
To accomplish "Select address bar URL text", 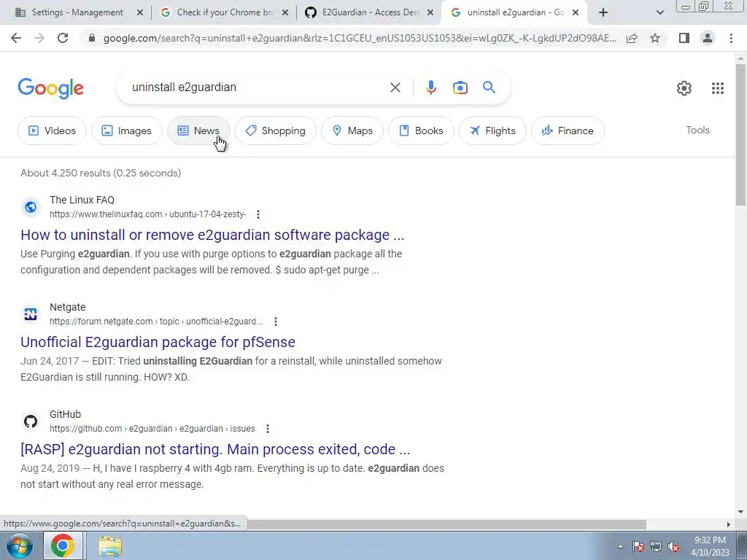I will [360, 38].
